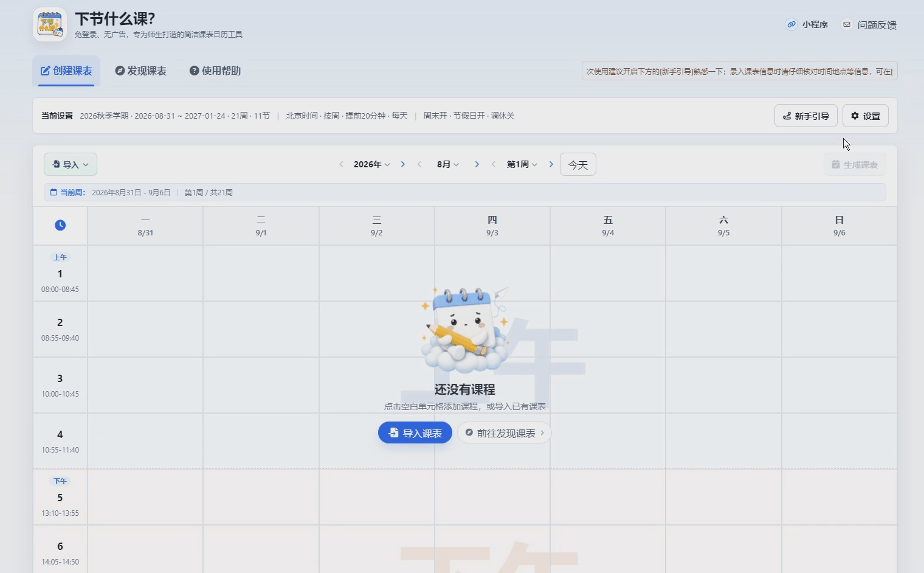Image resolution: width=924 pixels, height=573 pixels.
Task: Click the scrolling notice banner text
Action: click(739, 71)
